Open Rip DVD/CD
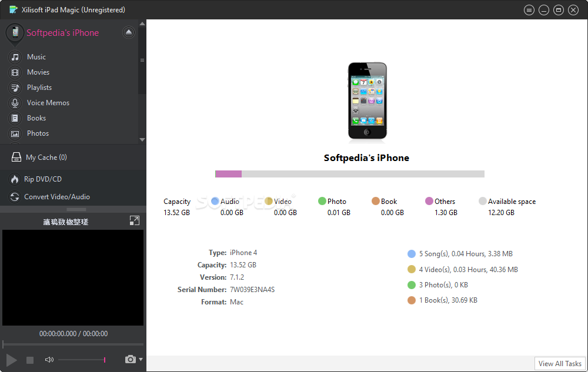The height and width of the screenshot is (372, 588). pyautogui.click(x=43, y=179)
